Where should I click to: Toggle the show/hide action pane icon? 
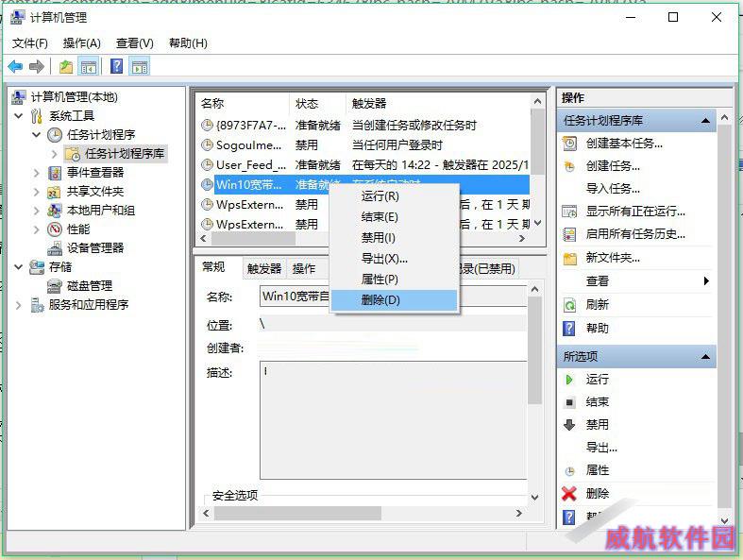point(140,67)
